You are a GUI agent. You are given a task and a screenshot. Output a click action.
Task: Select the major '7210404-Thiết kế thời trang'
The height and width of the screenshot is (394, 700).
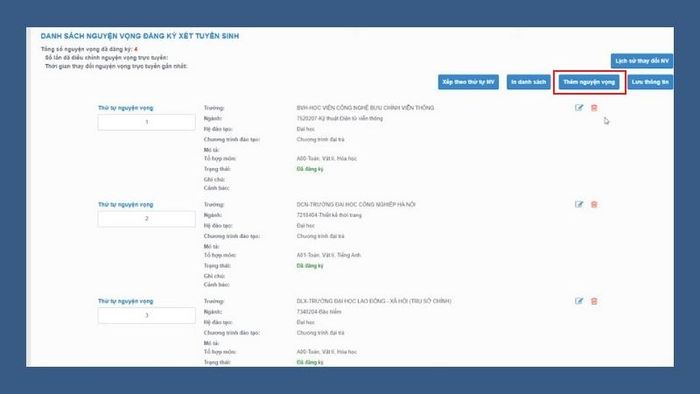[x=329, y=215]
